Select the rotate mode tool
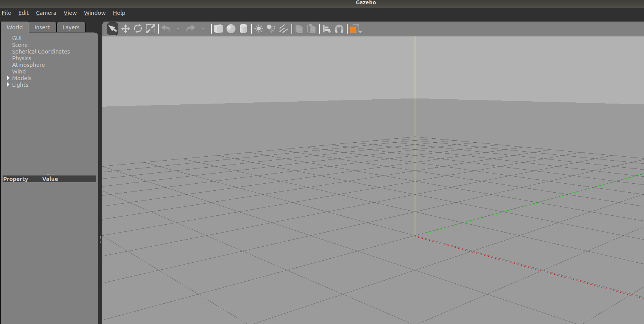644x324 pixels. pyautogui.click(x=138, y=29)
